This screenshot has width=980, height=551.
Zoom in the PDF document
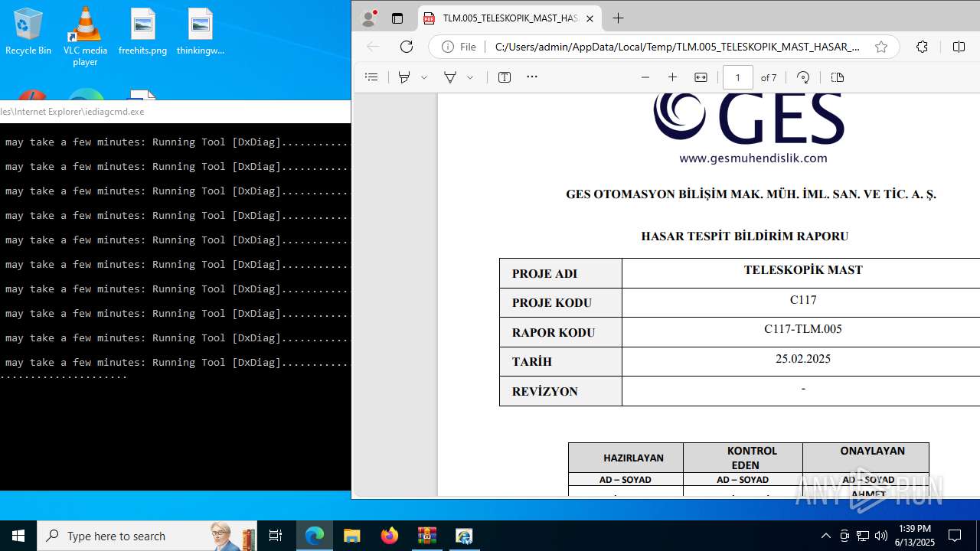click(673, 77)
